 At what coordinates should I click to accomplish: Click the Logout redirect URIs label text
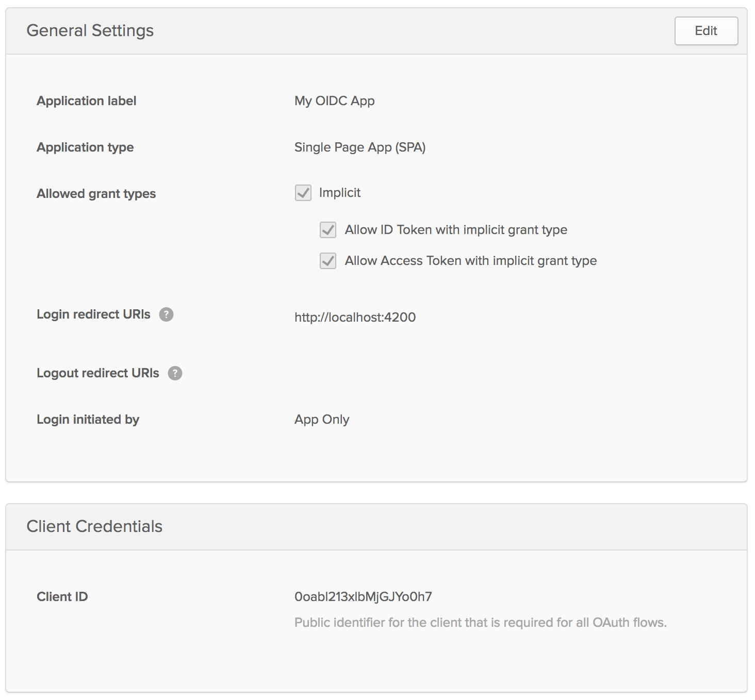point(97,373)
